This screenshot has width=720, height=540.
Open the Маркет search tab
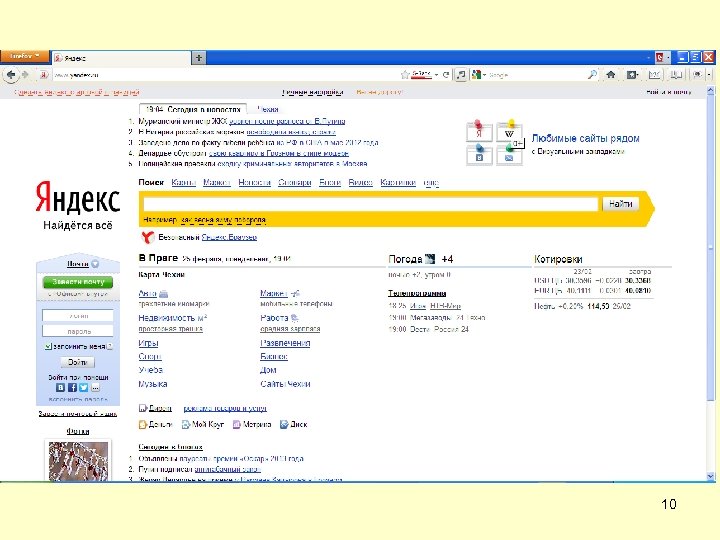click(217, 183)
